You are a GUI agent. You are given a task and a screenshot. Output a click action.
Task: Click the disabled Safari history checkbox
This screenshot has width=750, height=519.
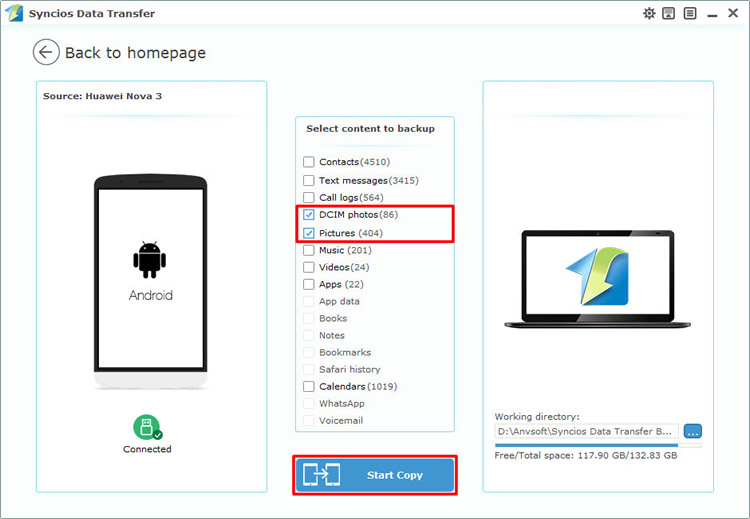pyautogui.click(x=309, y=369)
